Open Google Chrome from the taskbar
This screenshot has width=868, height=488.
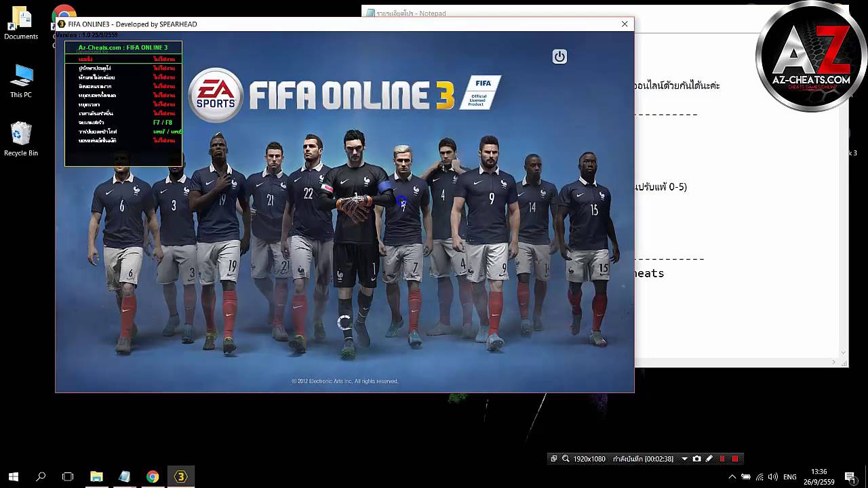click(x=153, y=476)
